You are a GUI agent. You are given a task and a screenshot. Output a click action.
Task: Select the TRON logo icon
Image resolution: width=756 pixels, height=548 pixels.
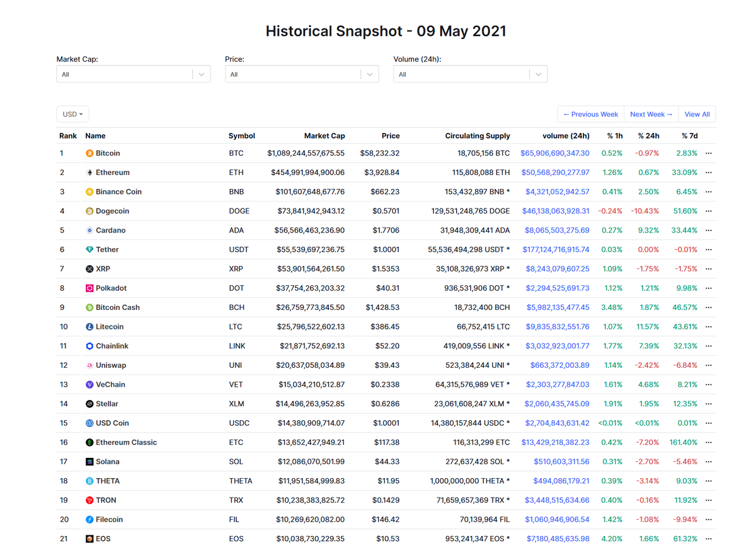pos(88,499)
